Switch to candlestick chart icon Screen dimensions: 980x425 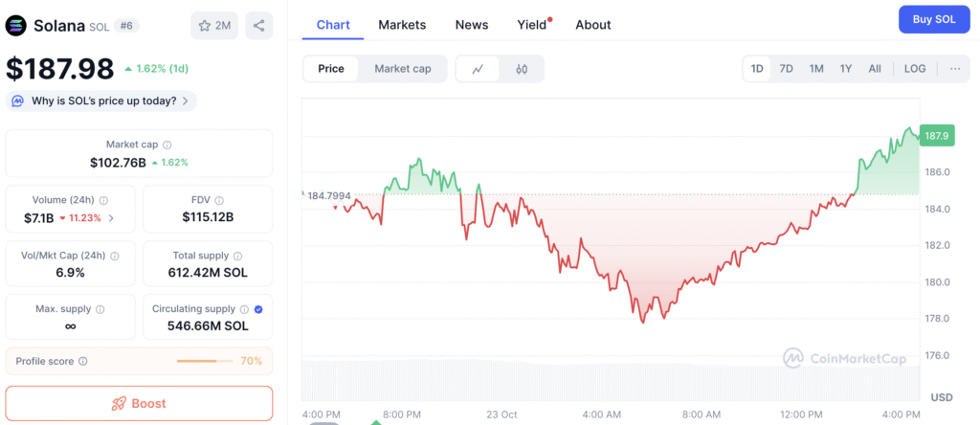click(522, 69)
